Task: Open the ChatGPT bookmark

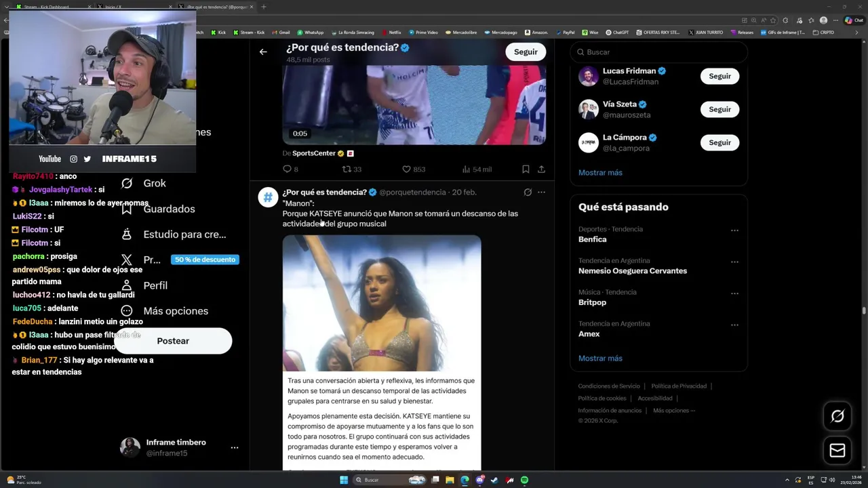Action: coord(617,32)
